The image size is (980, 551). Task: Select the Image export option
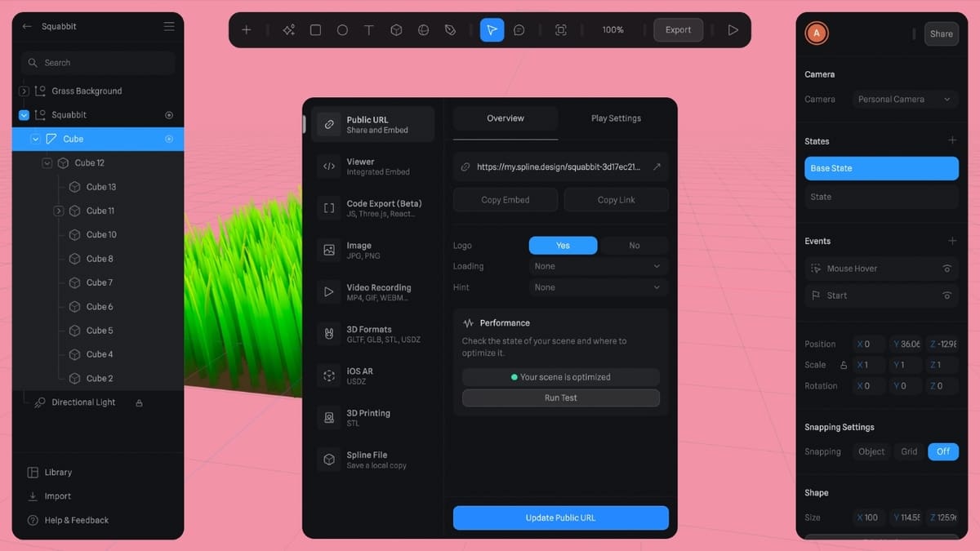coord(373,250)
